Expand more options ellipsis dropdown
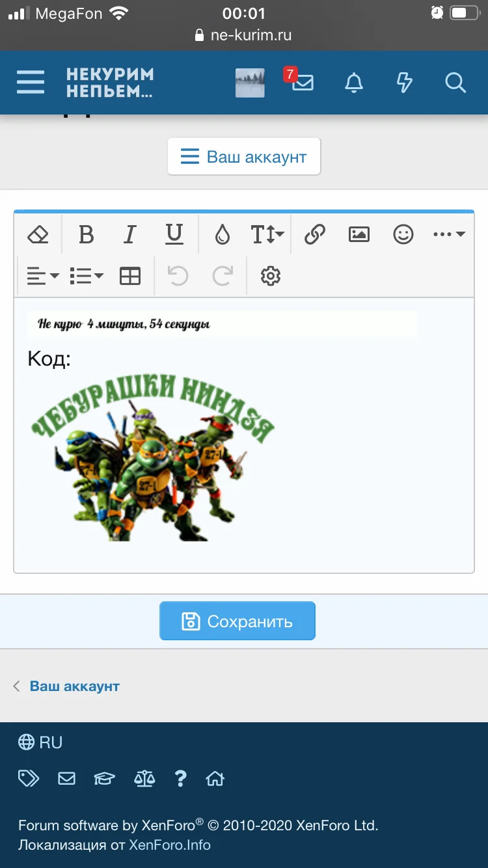Image resolution: width=488 pixels, height=868 pixels. [x=449, y=234]
